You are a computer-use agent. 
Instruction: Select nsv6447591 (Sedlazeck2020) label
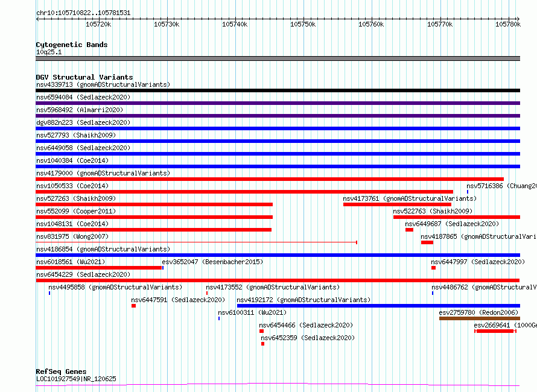[x=178, y=300]
